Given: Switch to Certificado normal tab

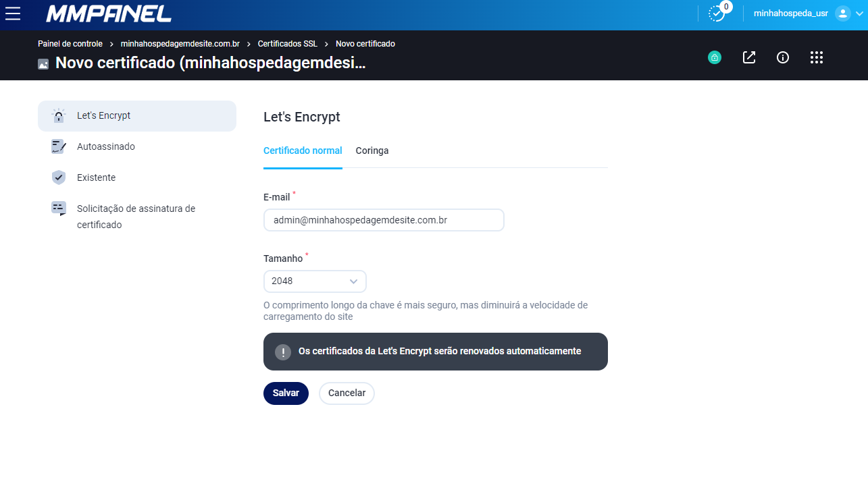Looking at the screenshot, I should (x=303, y=151).
